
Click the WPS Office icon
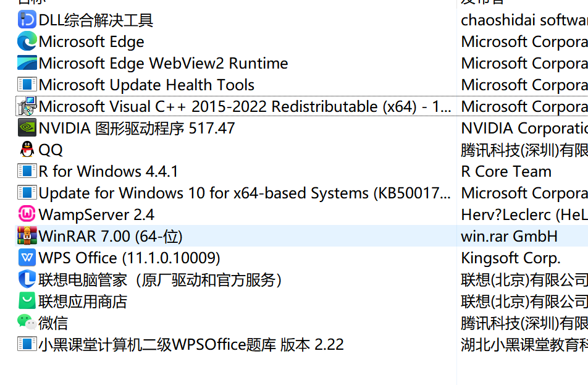tap(27, 258)
